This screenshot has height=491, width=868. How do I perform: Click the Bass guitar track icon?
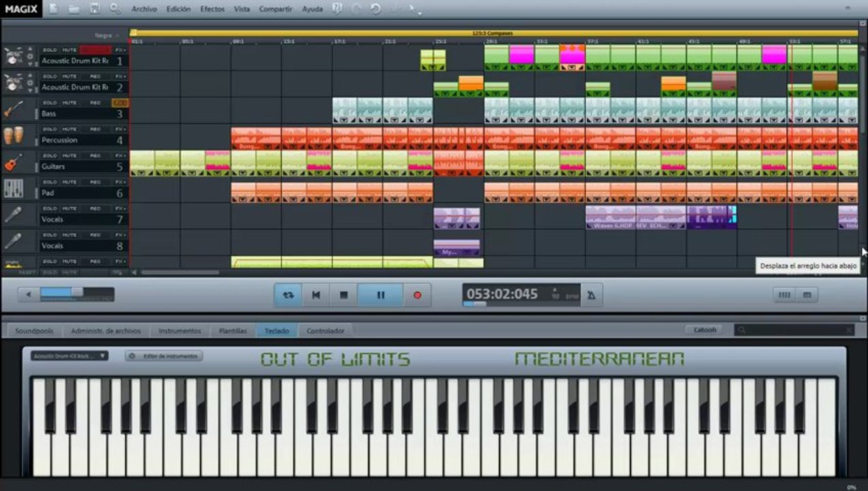[13, 109]
